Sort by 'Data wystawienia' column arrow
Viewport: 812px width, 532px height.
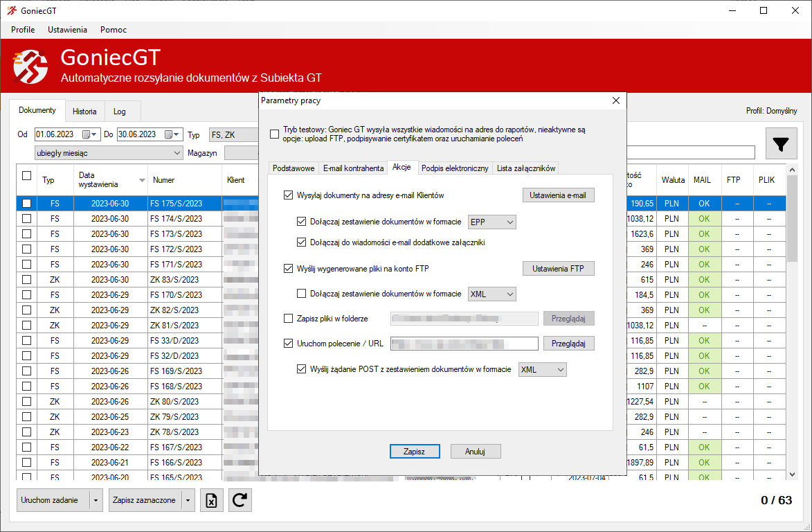142,180
